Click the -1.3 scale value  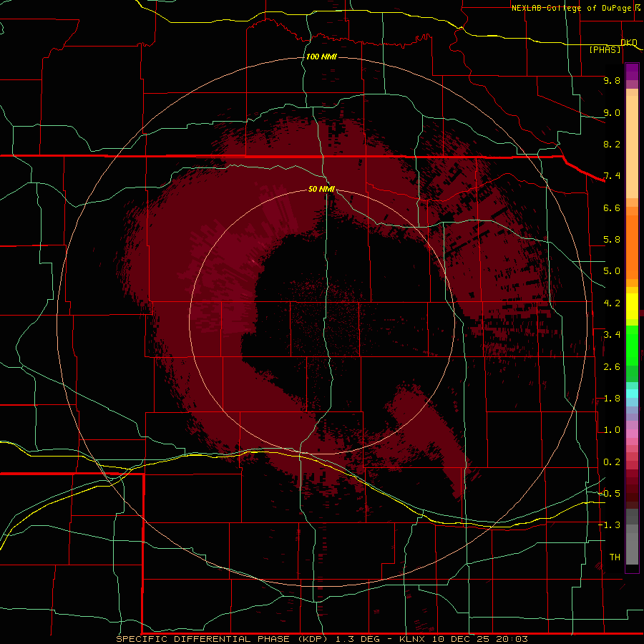[x=609, y=525]
